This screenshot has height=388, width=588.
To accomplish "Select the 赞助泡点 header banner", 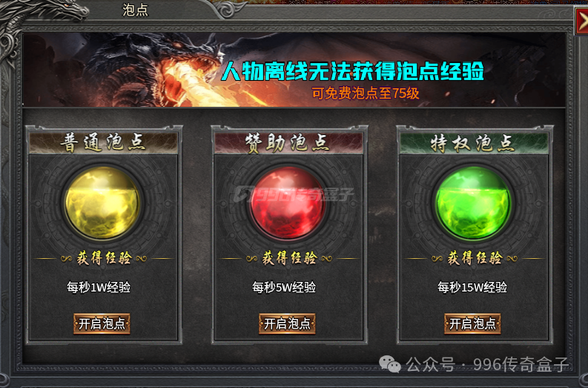I will point(288,143).
